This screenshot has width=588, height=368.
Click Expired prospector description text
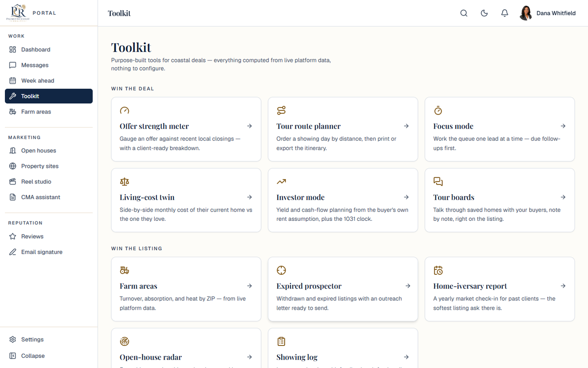[339, 303]
